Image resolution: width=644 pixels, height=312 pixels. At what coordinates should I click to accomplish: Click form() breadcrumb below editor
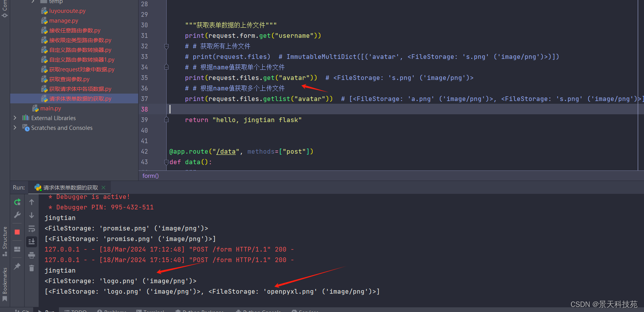(x=151, y=176)
